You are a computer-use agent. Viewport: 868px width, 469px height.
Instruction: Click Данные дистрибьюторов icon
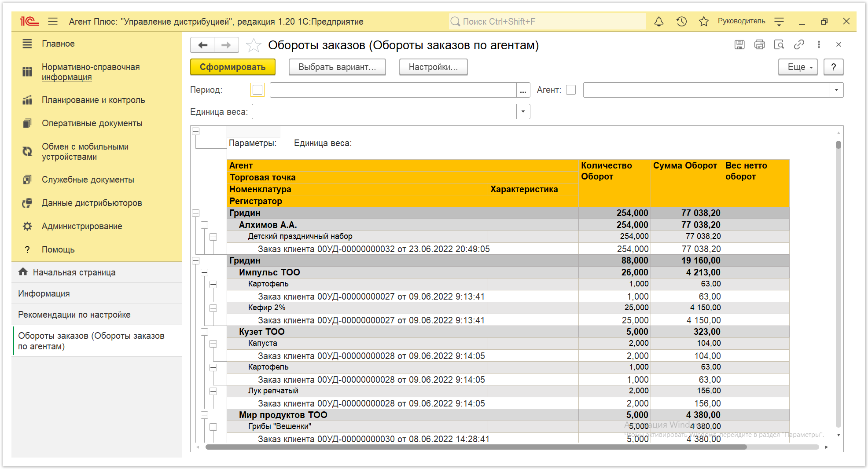point(27,203)
